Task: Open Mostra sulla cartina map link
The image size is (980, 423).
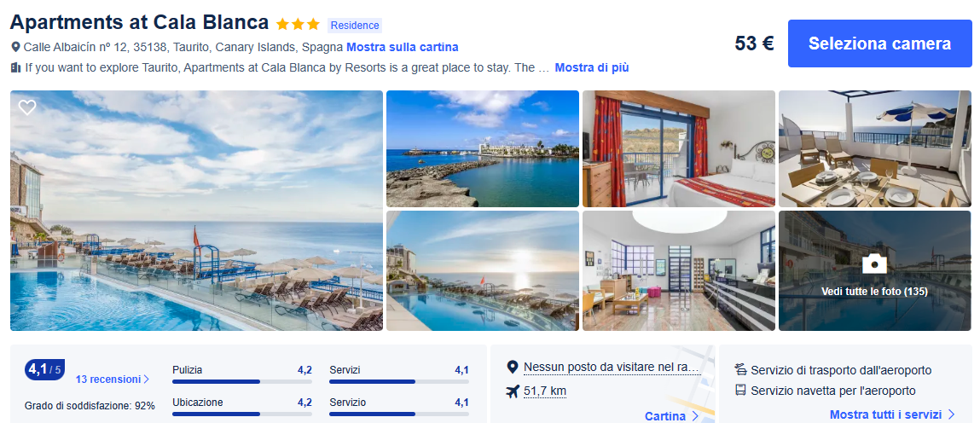Action: coord(402,47)
